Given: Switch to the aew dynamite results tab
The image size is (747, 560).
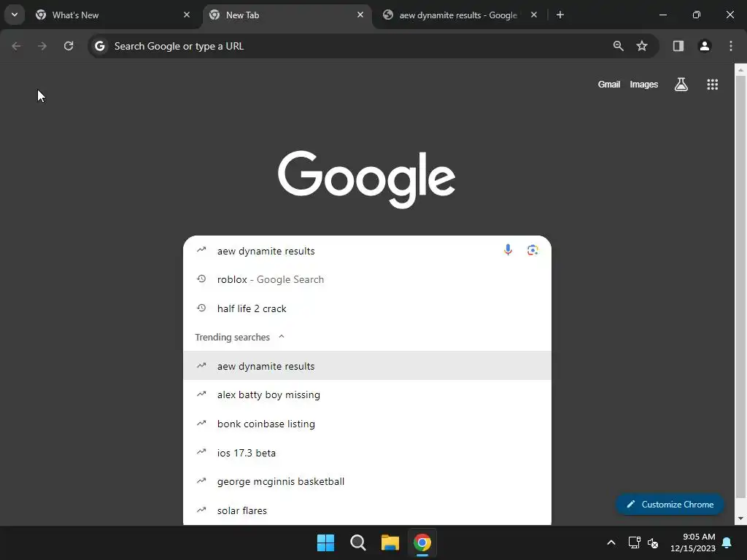Looking at the screenshot, I should pos(460,15).
